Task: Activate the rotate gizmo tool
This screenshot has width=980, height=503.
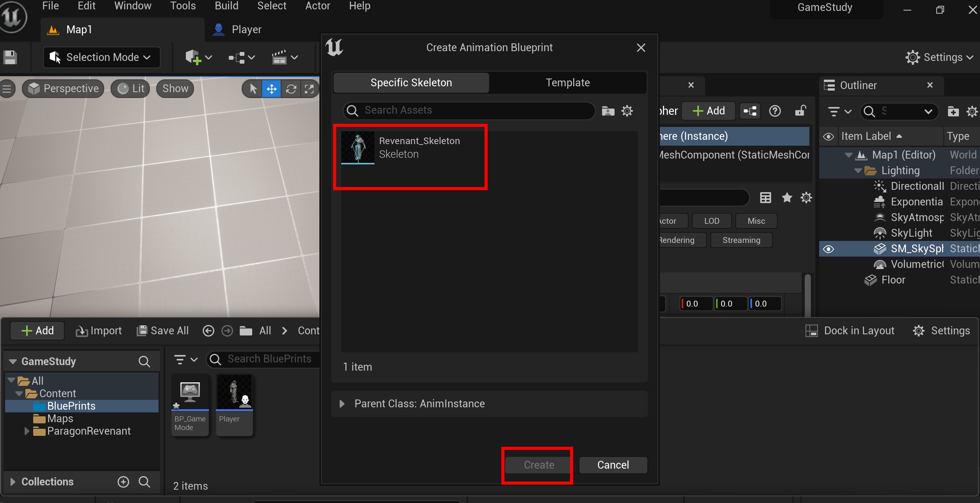Action: [291, 89]
